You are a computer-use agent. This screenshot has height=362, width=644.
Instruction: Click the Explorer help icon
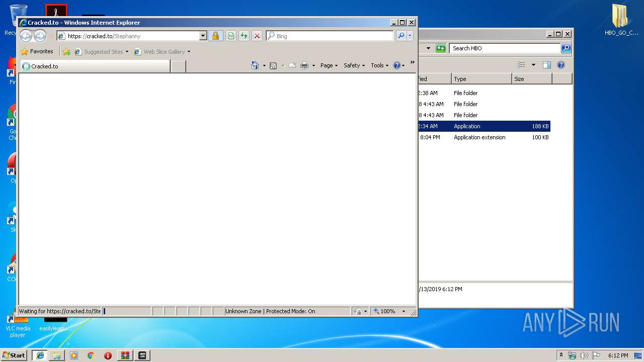[x=561, y=65]
